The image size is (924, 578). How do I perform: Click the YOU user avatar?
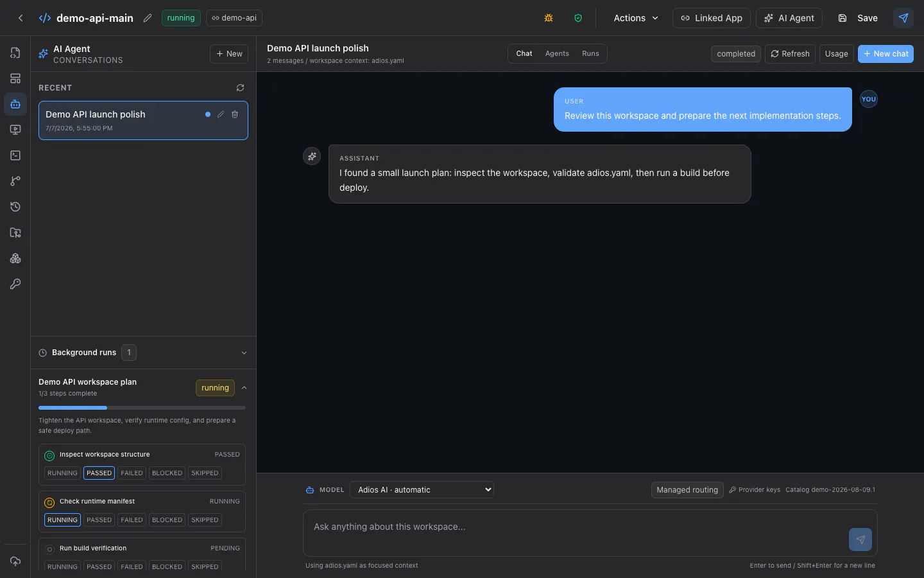tap(869, 99)
